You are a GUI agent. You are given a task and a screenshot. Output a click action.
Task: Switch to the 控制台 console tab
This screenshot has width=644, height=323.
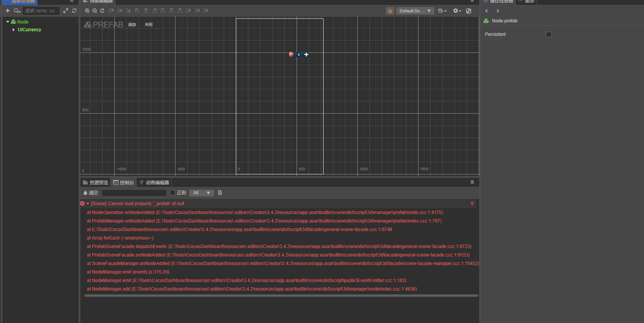(123, 182)
